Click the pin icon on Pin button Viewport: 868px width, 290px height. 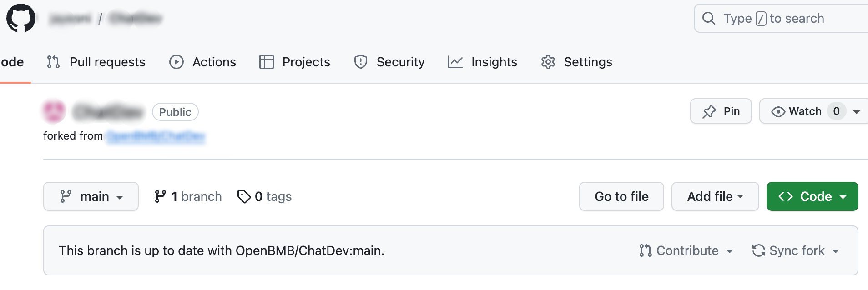[709, 111]
